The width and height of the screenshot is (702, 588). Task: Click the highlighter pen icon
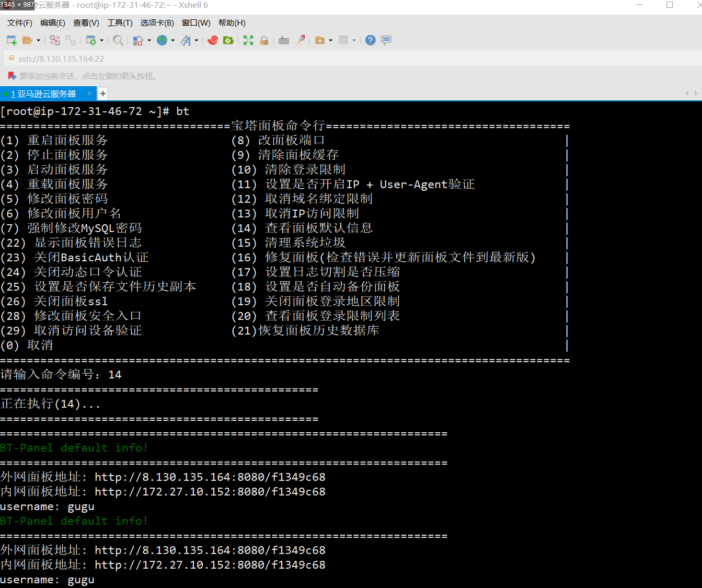[300, 40]
